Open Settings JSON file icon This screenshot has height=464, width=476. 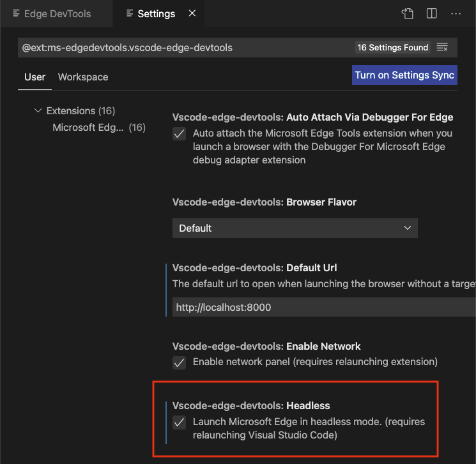[408, 13]
